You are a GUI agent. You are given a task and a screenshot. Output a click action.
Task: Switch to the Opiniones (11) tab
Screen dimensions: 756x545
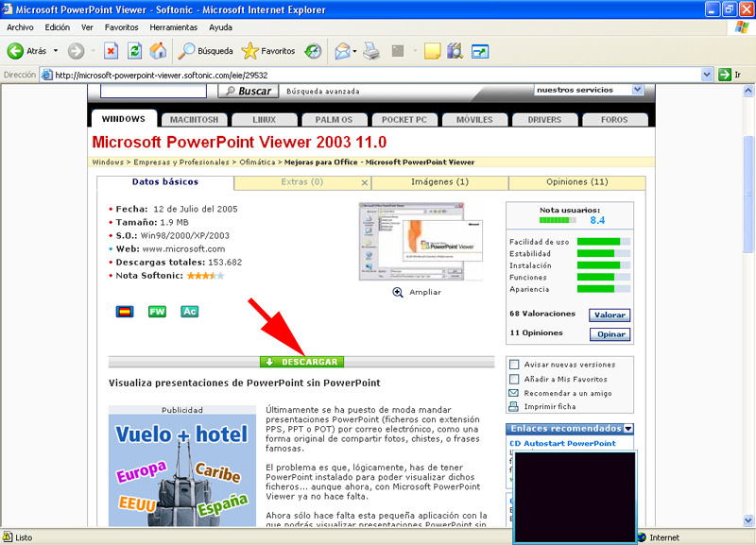pos(577,182)
